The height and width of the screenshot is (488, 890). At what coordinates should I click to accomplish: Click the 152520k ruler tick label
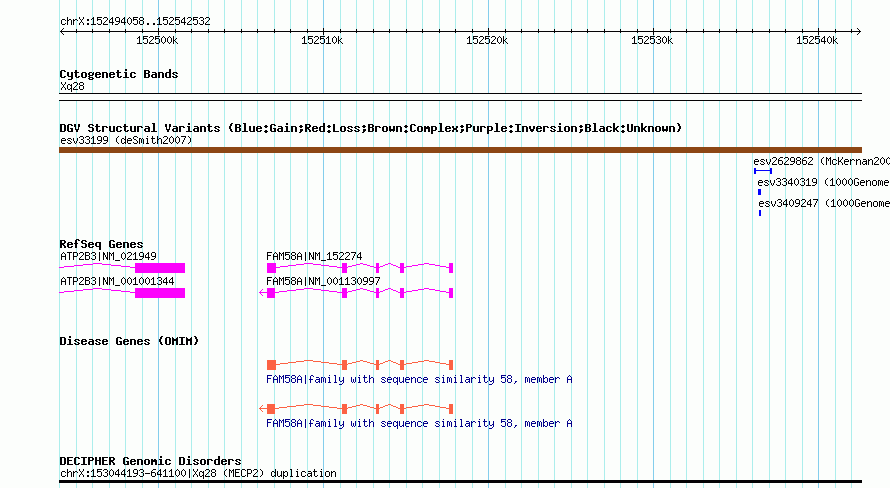click(x=487, y=40)
